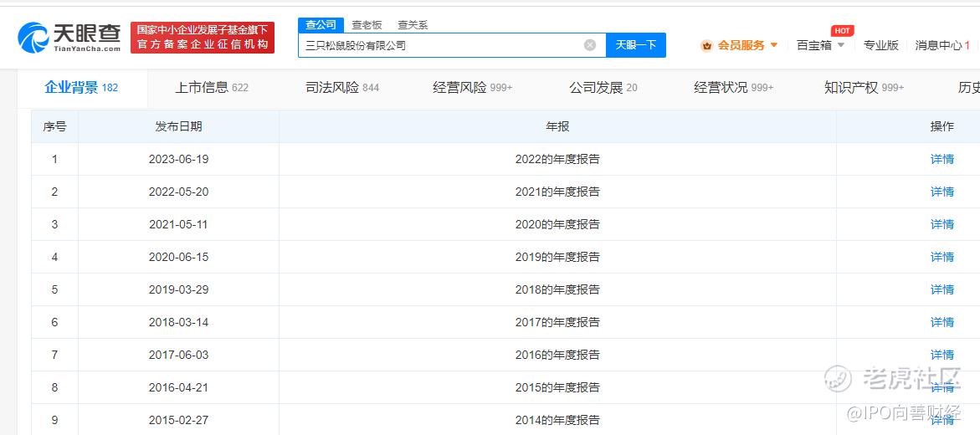Click the 2021的年度报告 cell
This screenshot has width=980, height=435.
tap(557, 192)
